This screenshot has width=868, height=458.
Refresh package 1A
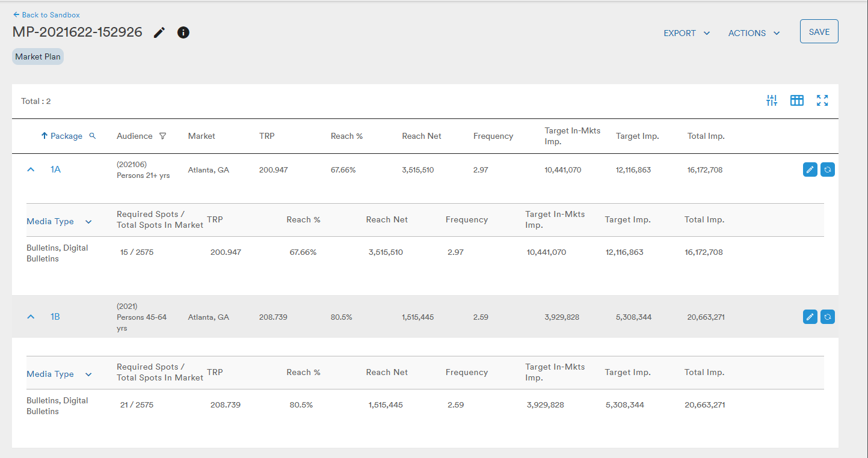pyautogui.click(x=828, y=169)
